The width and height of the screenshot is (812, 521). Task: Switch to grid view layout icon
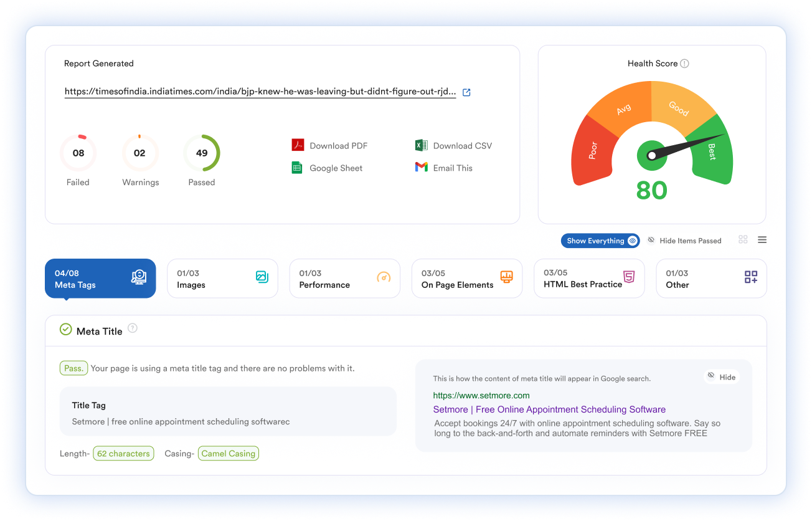(x=743, y=240)
